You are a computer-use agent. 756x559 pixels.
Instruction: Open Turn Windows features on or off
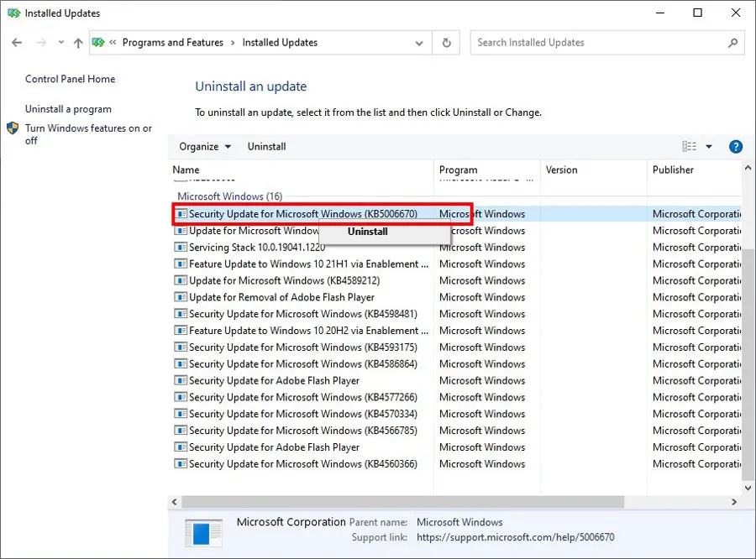click(89, 134)
